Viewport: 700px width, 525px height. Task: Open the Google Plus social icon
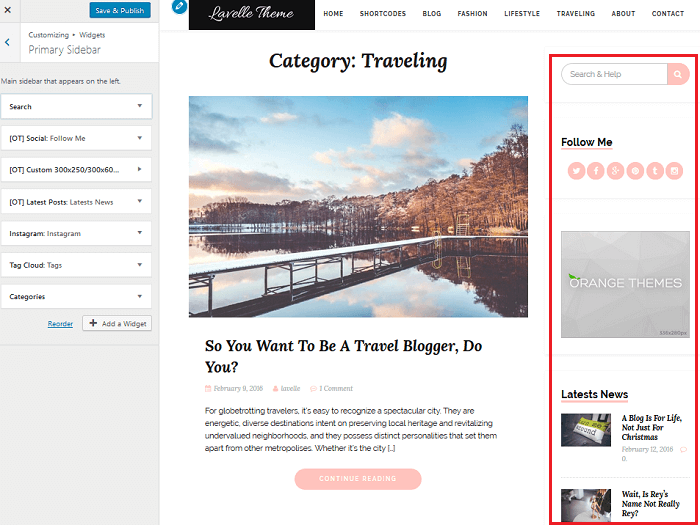tap(615, 171)
